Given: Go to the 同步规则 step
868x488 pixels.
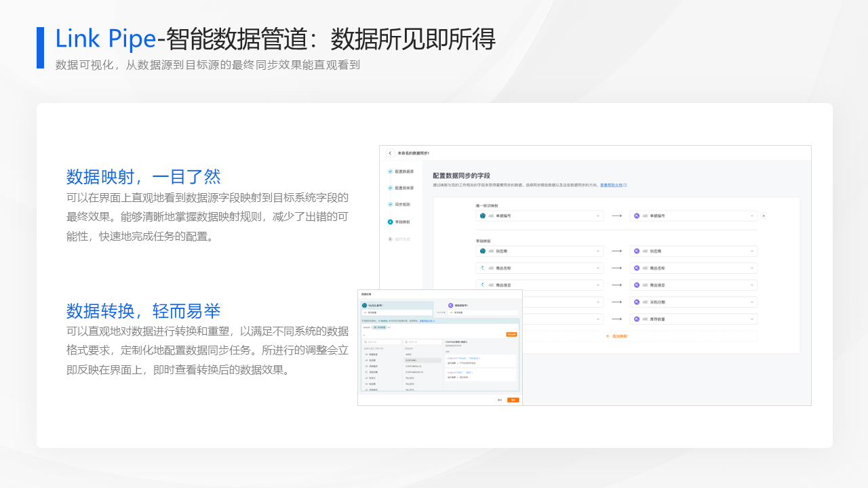Looking at the screenshot, I should coord(398,204).
